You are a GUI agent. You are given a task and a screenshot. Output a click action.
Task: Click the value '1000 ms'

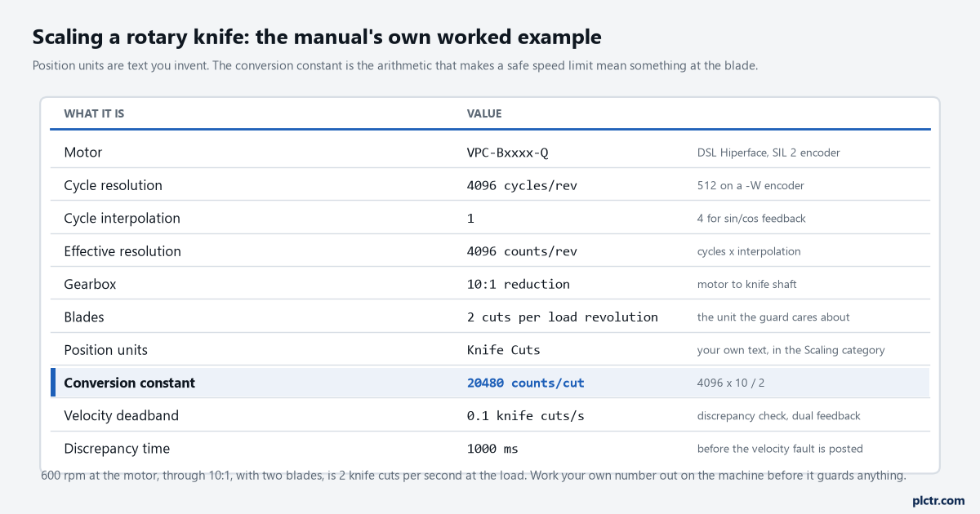tap(492, 449)
